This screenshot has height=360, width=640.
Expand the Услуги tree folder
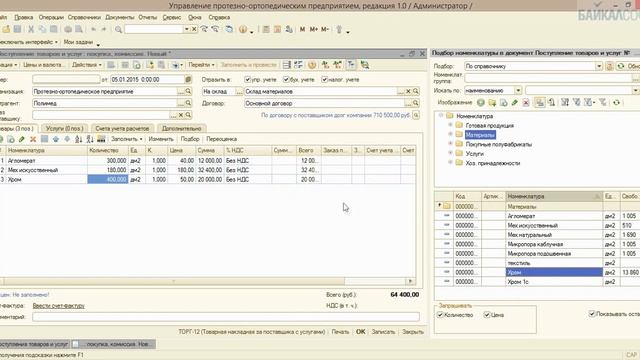tap(451, 153)
